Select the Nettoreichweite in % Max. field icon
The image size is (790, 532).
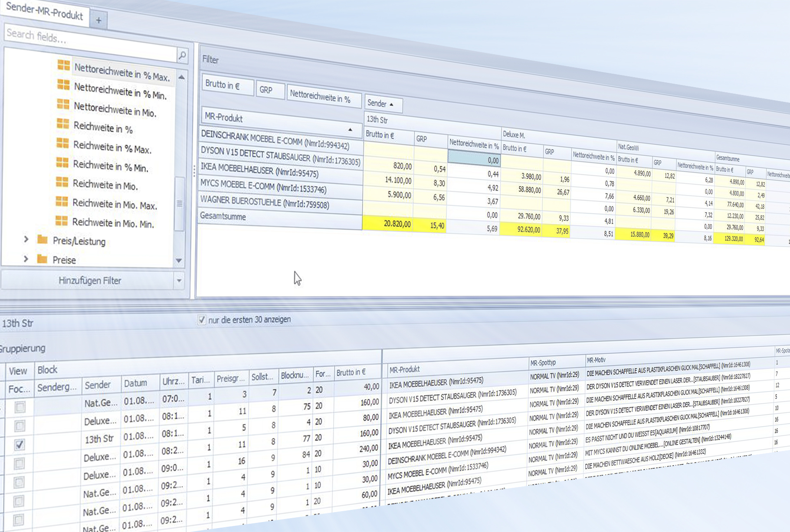64,65
